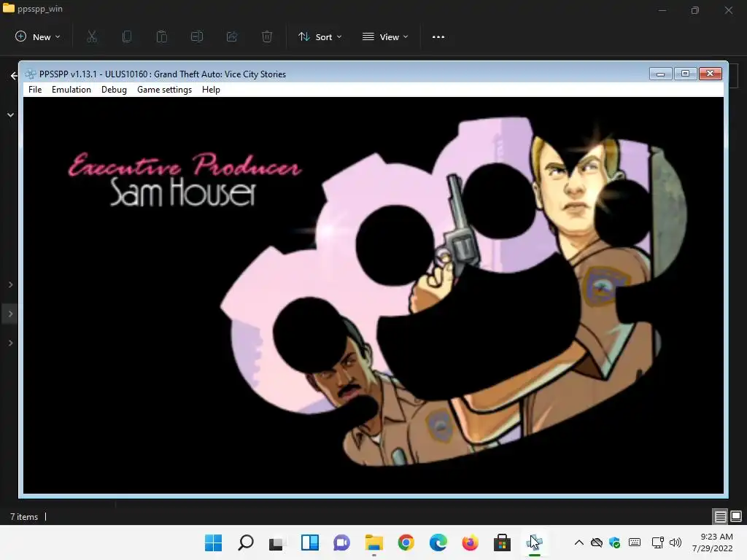Click the OneDrive cloud tray icon
The image size is (747, 560).
coord(597,542)
